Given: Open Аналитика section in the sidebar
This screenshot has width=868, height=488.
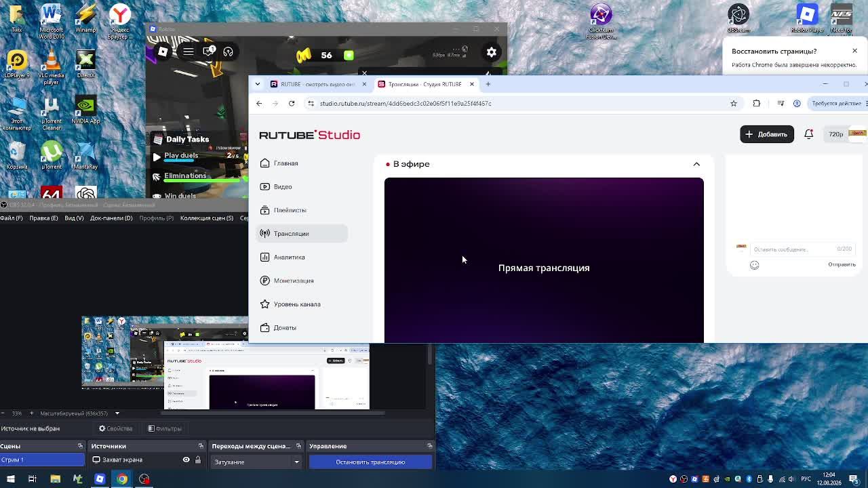Looking at the screenshot, I should (x=302, y=257).
